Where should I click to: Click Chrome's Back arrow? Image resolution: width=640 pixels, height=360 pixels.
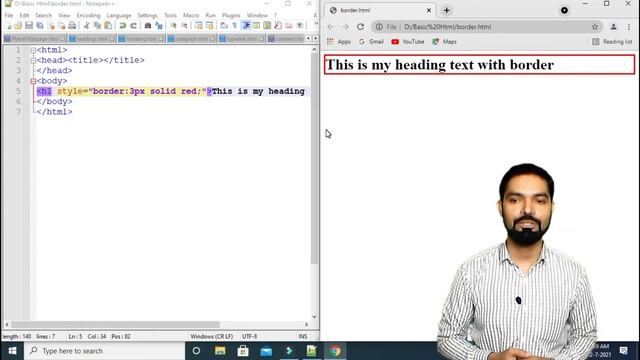331,27
